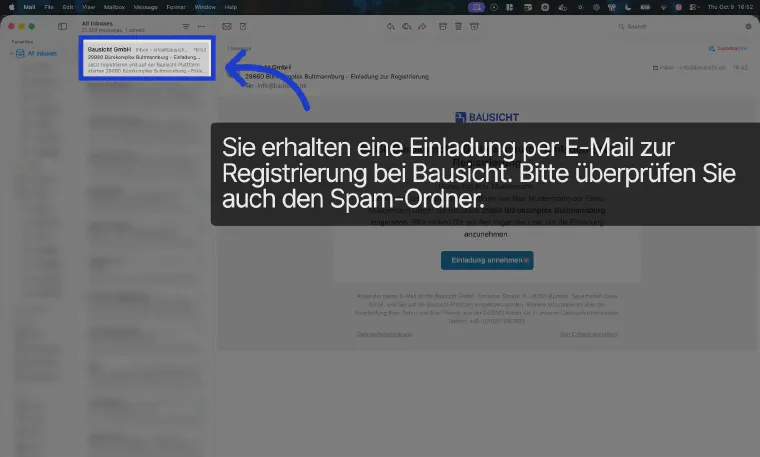Screen dimensions: 760x457
Task: Open the Mail menu
Action: click(x=29, y=7)
